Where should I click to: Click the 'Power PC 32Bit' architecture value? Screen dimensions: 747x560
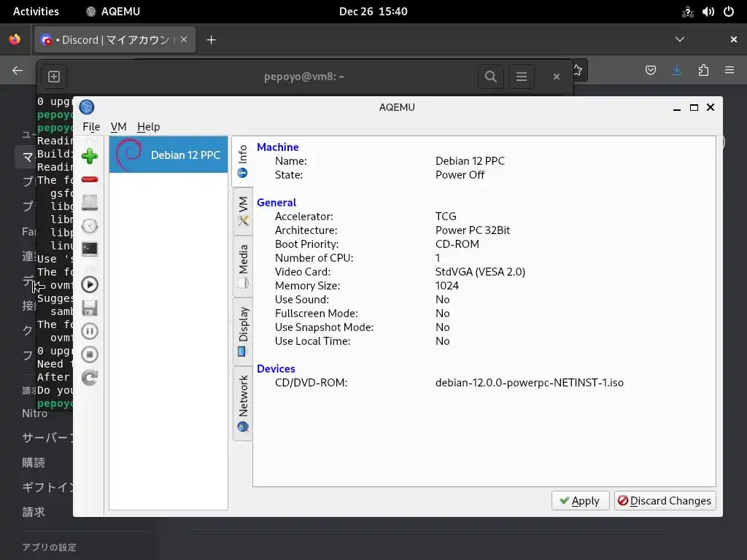(473, 230)
